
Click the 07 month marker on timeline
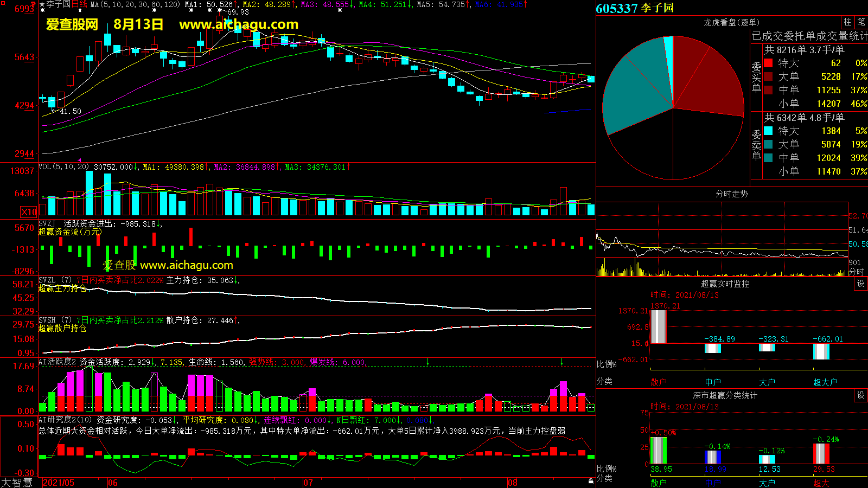click(308, 483)
